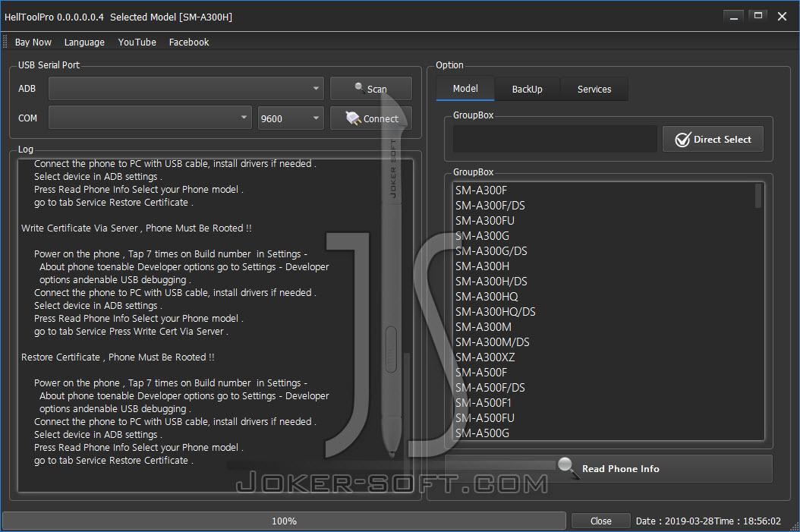Close the HellToolPro window
Screen dimensions: 800x532
(x=782, y=17)
